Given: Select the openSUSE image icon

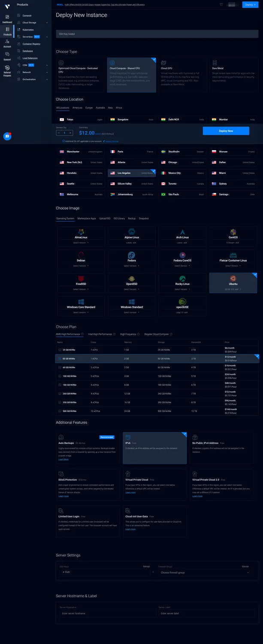Looking at the screenshot, I should pyautogui.click(x=182, y=302).
